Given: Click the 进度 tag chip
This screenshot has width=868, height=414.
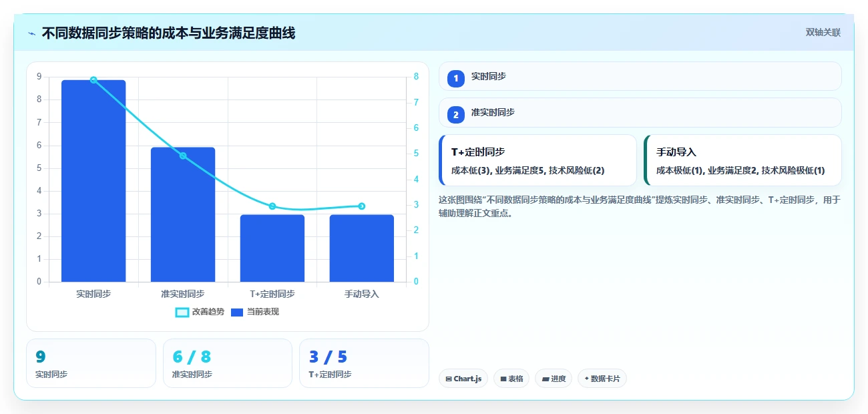Looking at the screenshot, I should [554, 379].
